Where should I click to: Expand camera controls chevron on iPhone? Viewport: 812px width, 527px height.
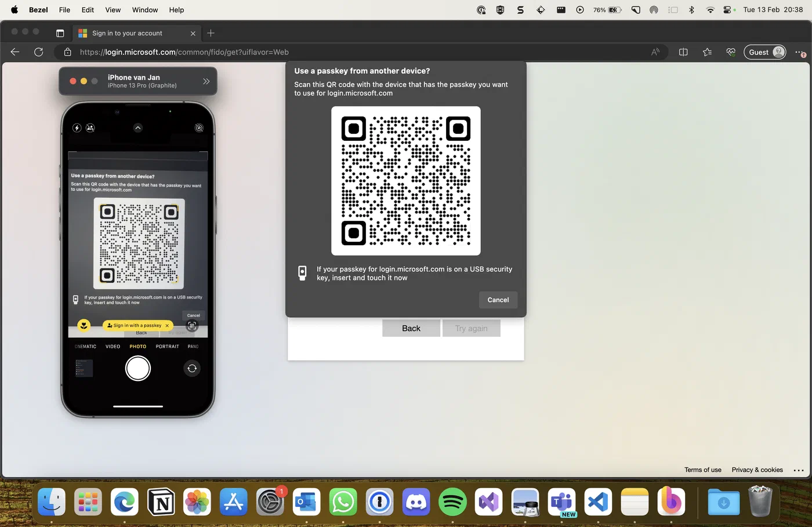pyautogui.click(x=138, y=128)
